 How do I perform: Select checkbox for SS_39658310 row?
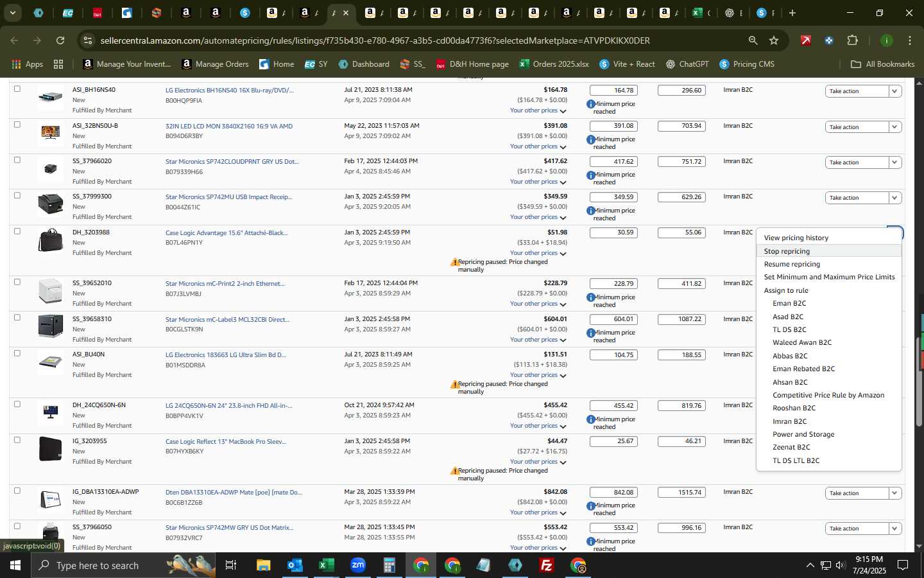pyautogui.click(x=17, y=317)
